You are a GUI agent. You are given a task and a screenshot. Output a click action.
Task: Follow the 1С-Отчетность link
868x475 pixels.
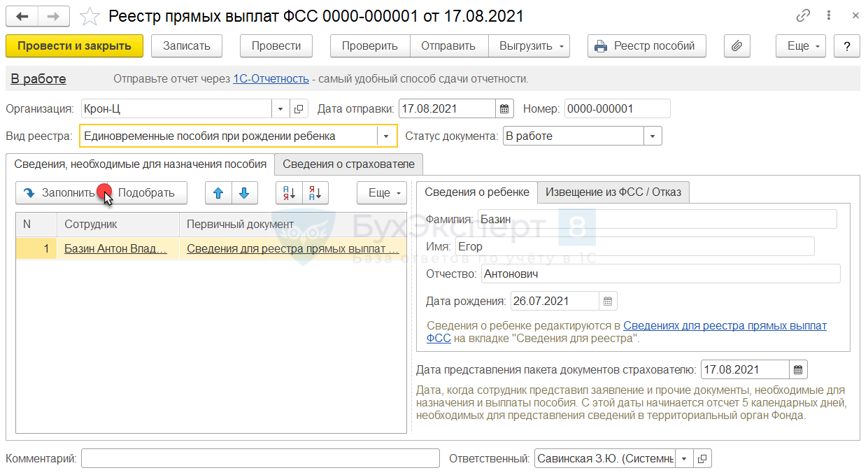click(x=271, y=79)
